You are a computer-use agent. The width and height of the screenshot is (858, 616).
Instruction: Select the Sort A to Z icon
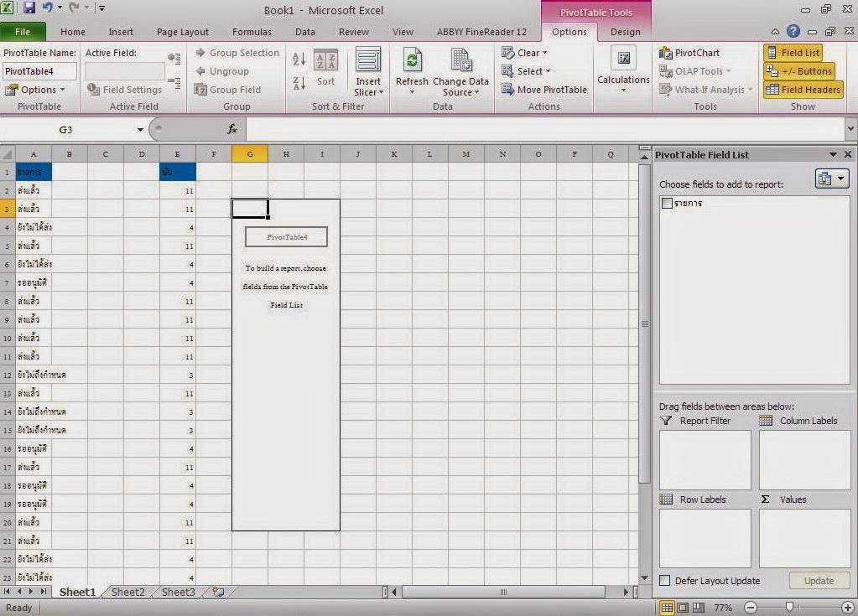click(x=299, y=59)
